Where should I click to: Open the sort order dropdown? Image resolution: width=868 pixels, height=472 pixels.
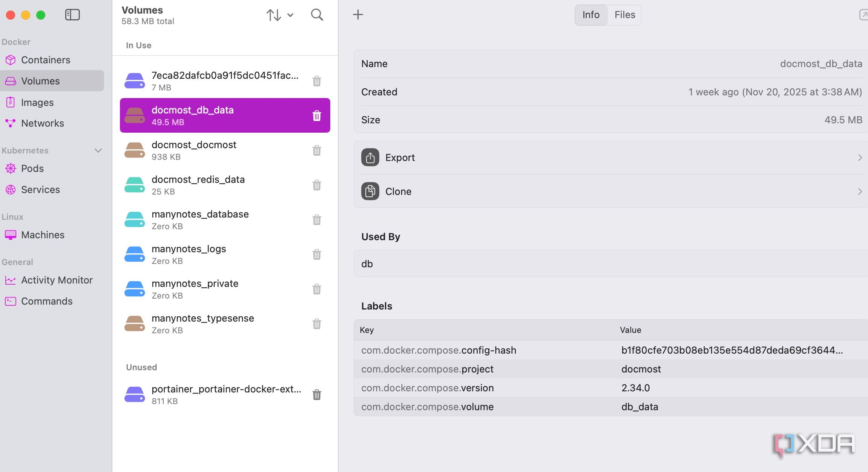pos(280,15)
